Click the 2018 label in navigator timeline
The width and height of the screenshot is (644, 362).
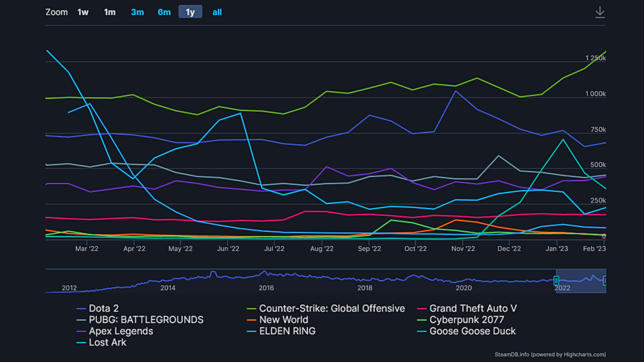tap(365, 288)
